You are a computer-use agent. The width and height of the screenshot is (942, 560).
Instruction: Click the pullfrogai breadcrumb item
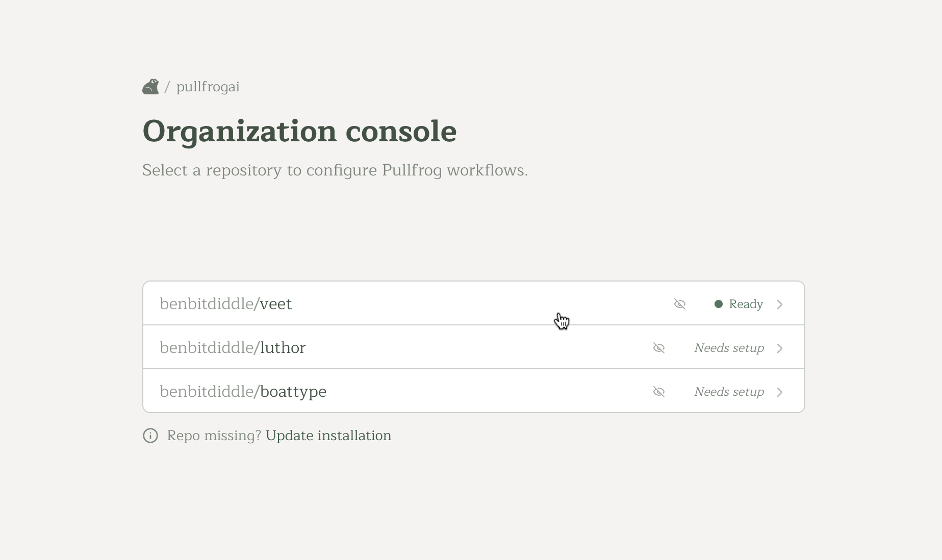click(208, 87)
